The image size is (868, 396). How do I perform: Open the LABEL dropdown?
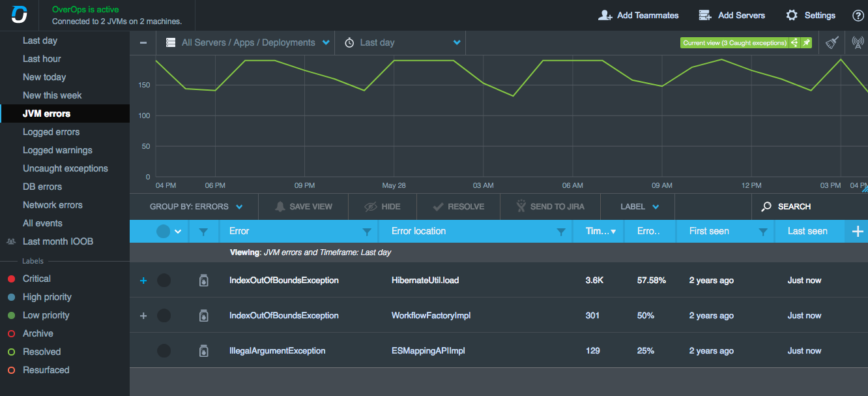pos(639,206)
